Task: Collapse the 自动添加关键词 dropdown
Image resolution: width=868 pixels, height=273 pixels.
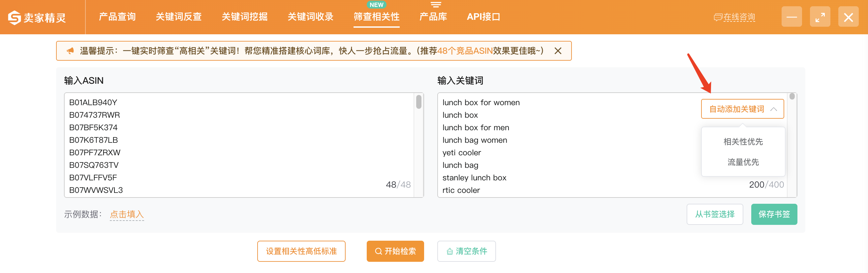Action: pyautogui.click(x=743, y=109)
